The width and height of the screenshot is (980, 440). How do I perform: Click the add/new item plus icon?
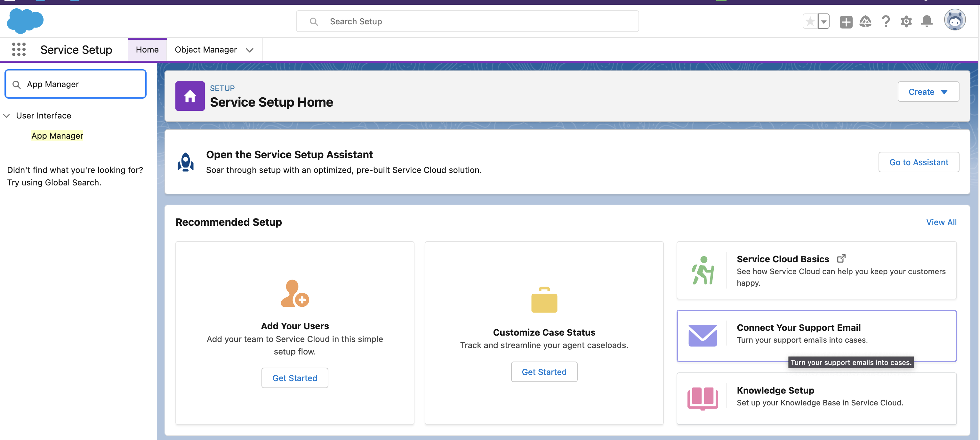[844, 20]
